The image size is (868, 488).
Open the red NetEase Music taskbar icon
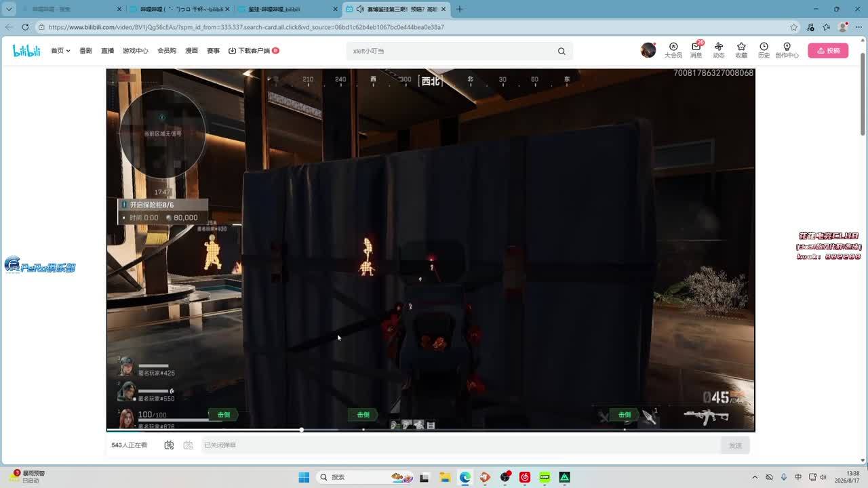[x=525, y=477]
